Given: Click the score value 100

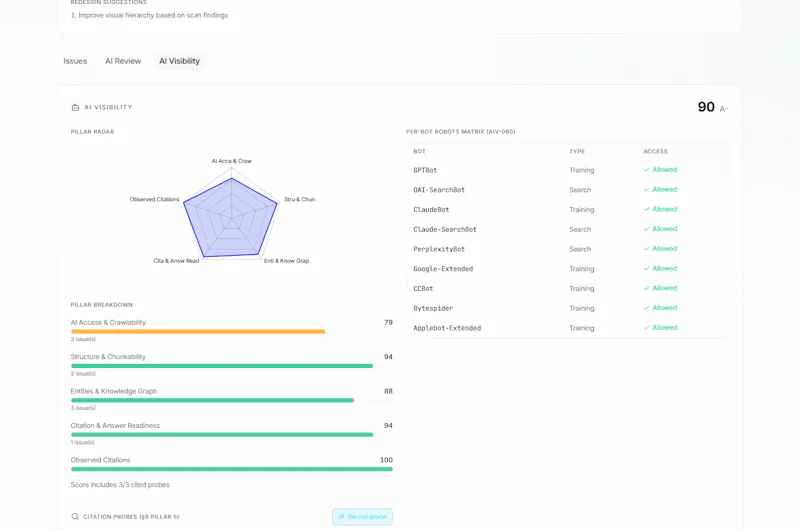Looking at the screenshot, I should [386, 460].
